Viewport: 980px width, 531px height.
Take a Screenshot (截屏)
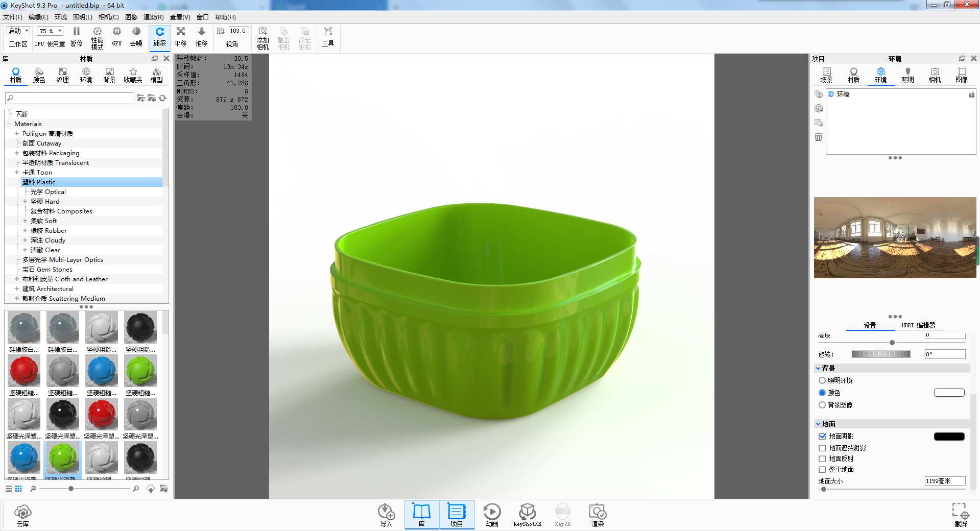click(961, 515)
